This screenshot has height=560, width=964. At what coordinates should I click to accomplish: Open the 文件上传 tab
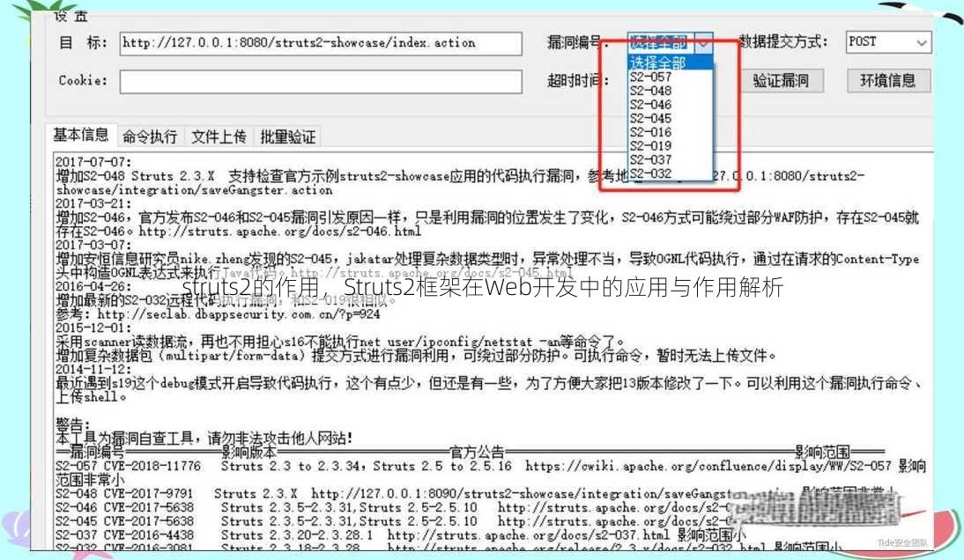(219, 136)
